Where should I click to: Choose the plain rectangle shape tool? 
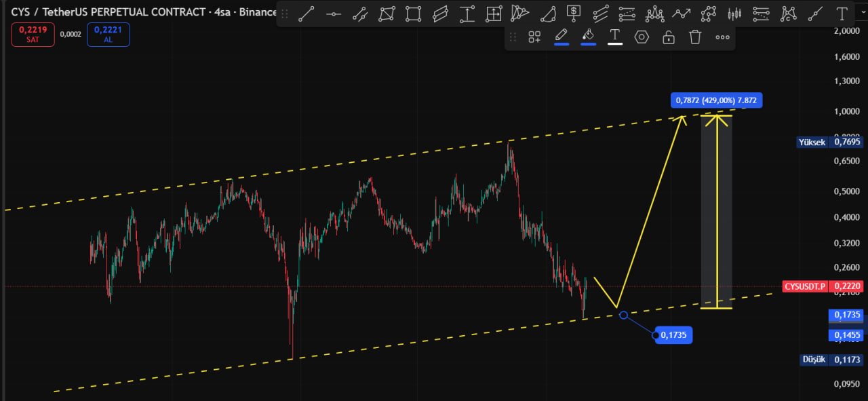pos(413,13)
